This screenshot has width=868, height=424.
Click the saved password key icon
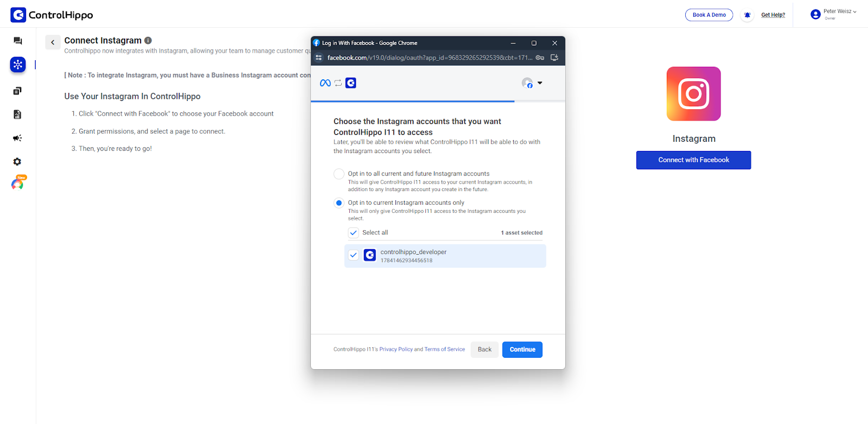pos(540,58)
